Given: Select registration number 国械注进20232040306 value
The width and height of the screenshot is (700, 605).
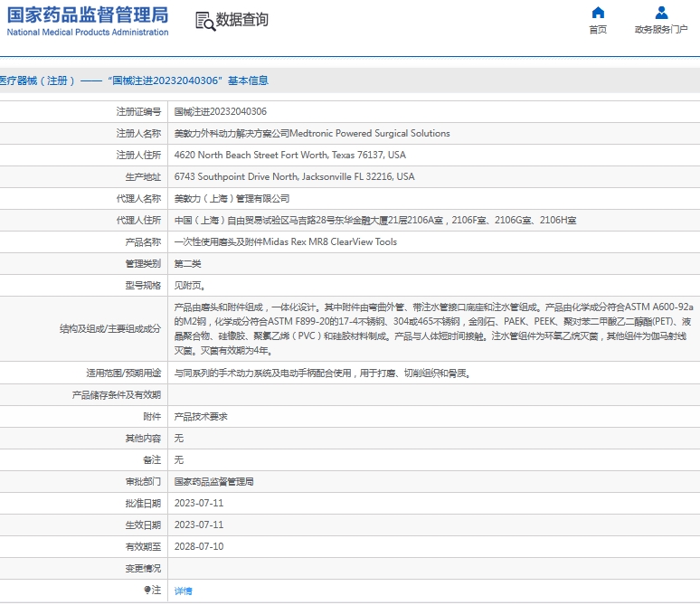Looking at the screenshot, I should pos(221,111).
